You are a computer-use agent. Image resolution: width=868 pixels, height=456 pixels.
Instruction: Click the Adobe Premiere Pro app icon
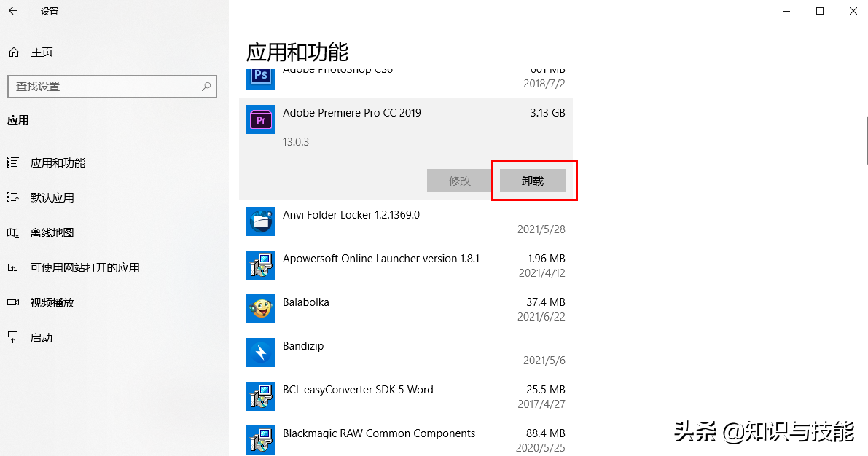tap(261, 119)
